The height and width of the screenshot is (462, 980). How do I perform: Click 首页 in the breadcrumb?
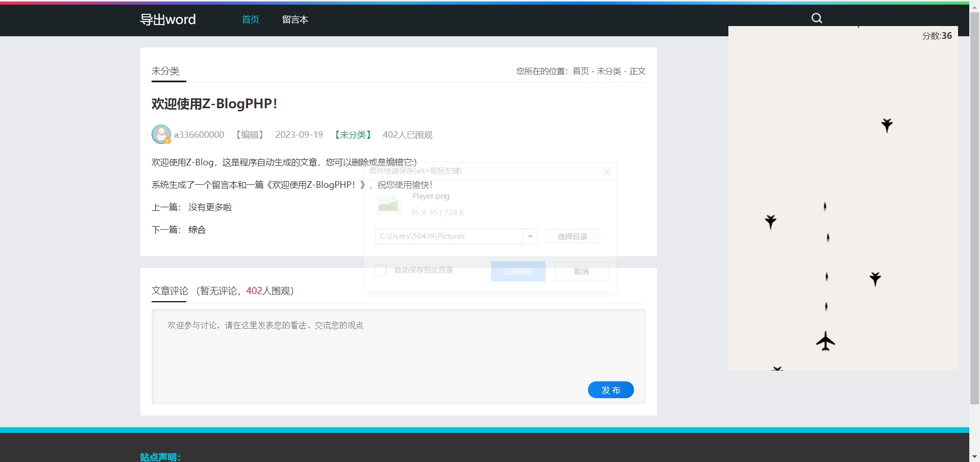[x=581, y=71]
